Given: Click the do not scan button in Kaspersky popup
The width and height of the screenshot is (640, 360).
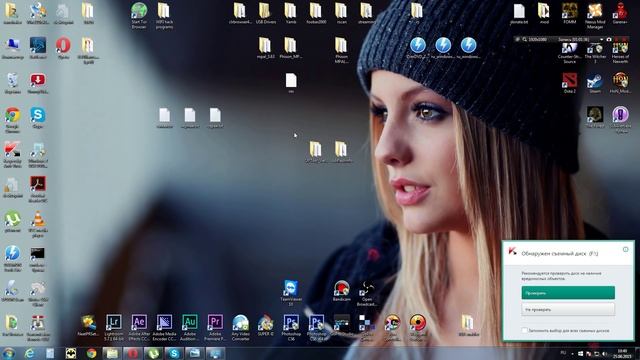Looking at the screenshot, I should pyautogui.click(x=568, y=309).
